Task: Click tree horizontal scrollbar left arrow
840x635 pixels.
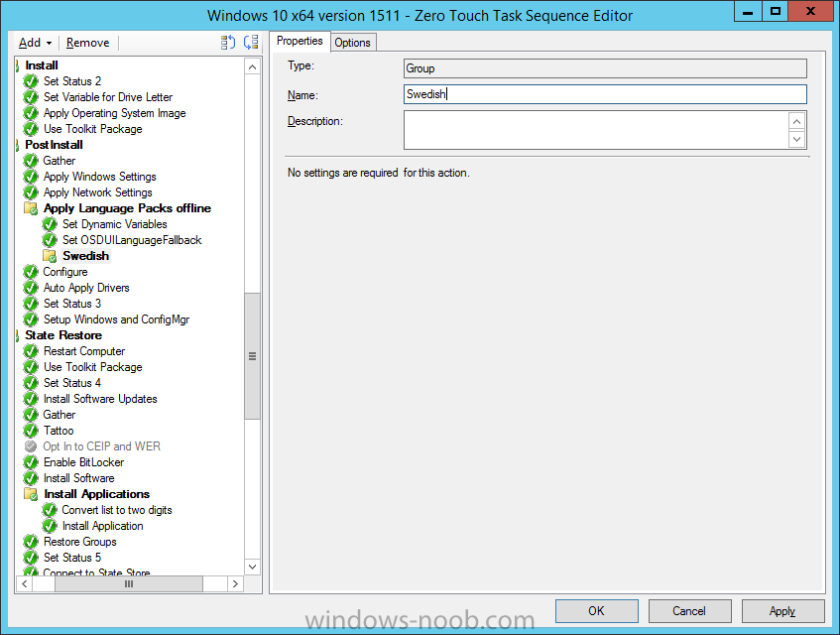Action: pyautogui.click(x=25, y=583)
